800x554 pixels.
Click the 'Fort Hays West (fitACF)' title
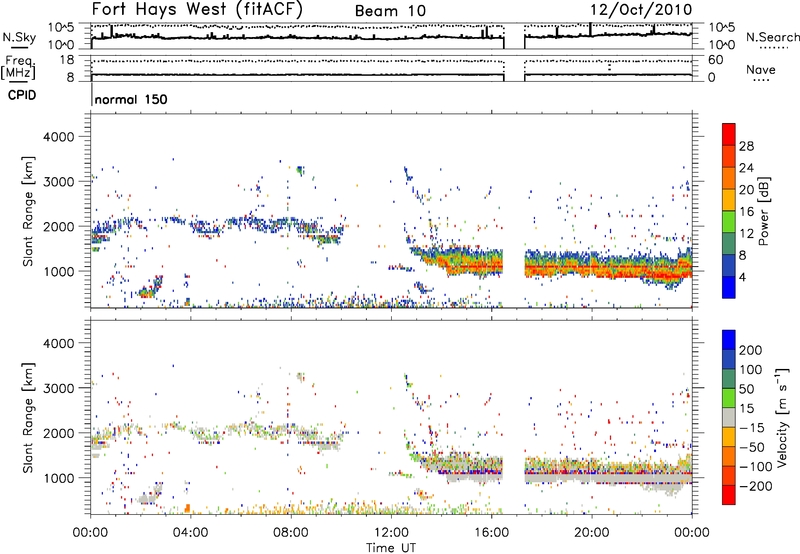[197, 9]
